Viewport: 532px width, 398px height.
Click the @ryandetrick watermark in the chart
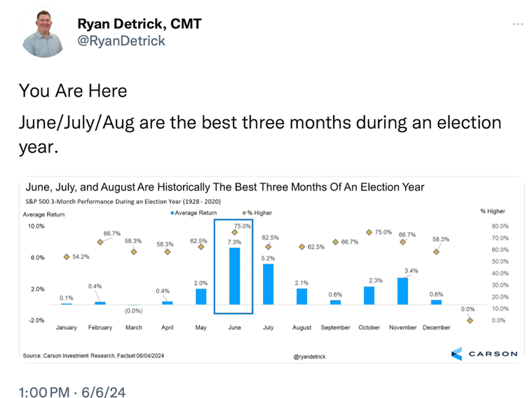310,357
